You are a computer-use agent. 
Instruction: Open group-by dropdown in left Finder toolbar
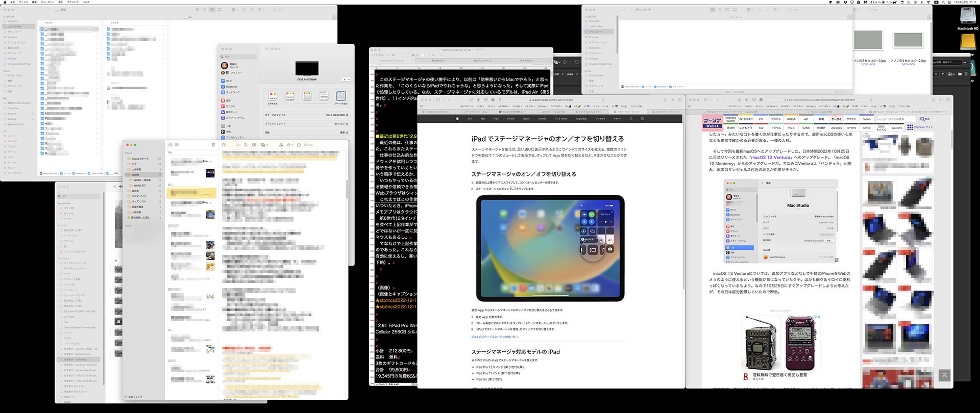235,10
